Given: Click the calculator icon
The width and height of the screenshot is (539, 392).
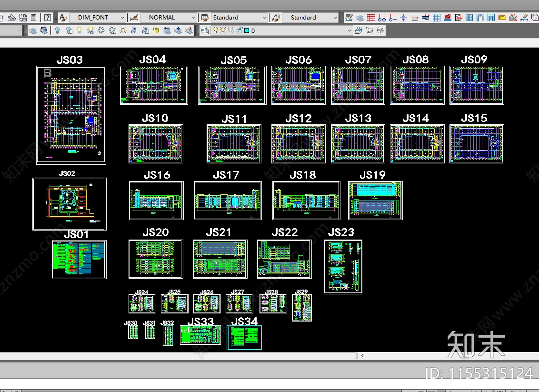Looking at the screenshot, I should [34, 18].
